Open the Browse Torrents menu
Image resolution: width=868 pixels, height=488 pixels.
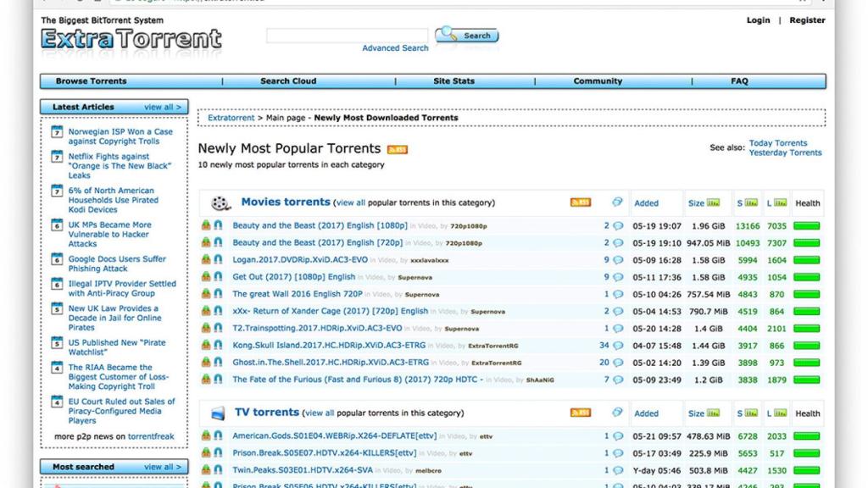tap(91, 80)
